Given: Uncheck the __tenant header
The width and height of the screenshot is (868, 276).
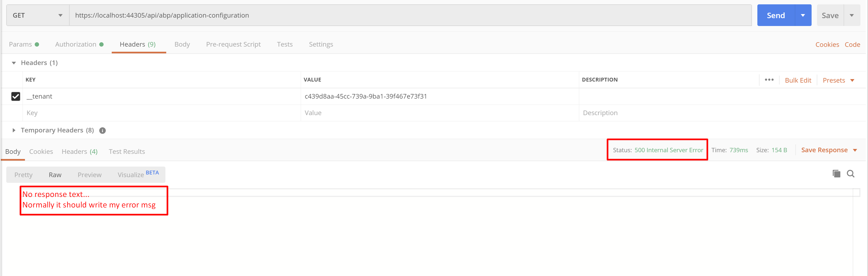Looking at the screenshot, I should pos(16,96).
